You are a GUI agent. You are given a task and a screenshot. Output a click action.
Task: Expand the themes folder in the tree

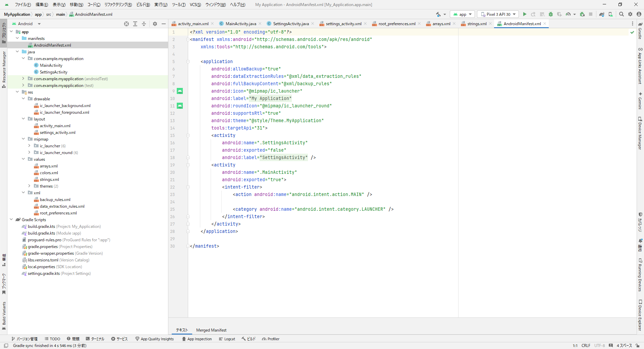29,186
